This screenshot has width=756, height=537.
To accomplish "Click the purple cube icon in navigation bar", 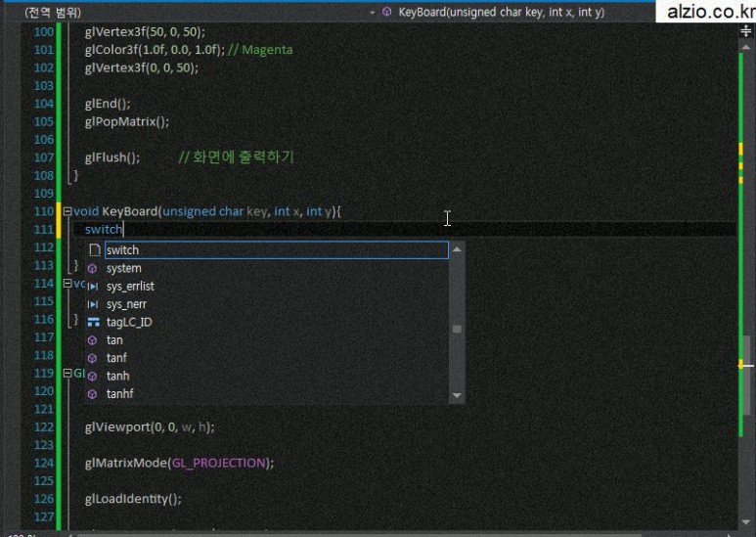I will 386,12.
